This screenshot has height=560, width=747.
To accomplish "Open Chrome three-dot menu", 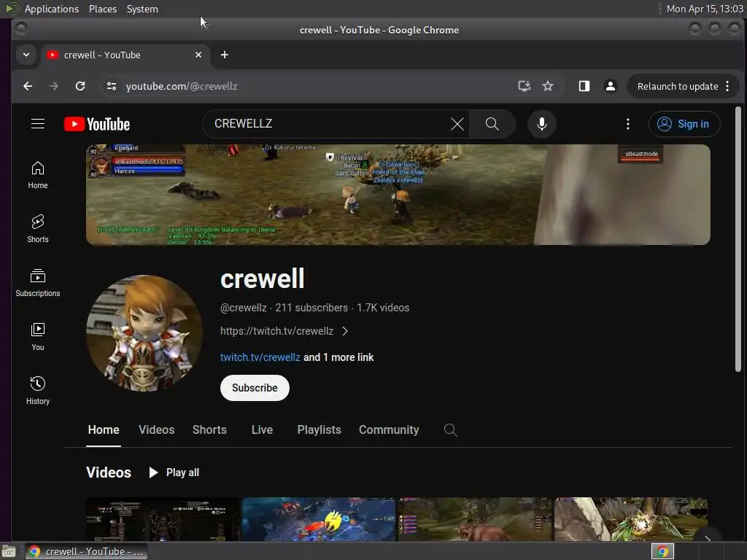I will point(727,86).
